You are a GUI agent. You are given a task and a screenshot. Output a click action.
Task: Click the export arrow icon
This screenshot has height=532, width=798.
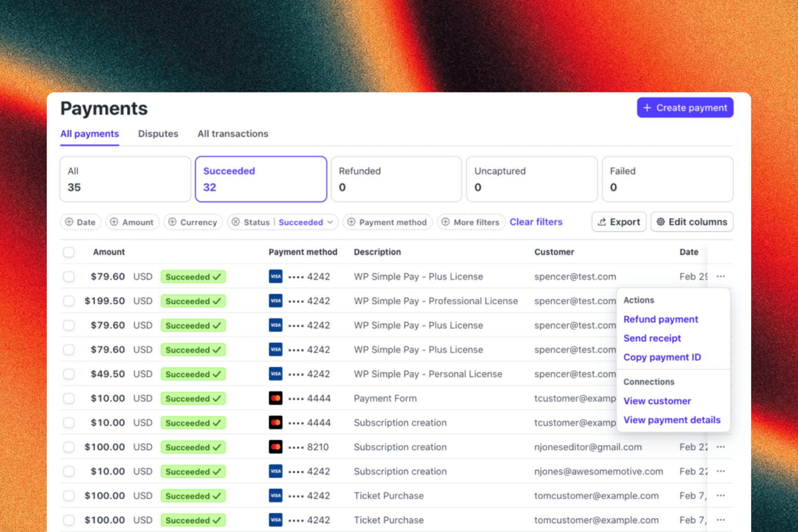pyautogui.click(x=602, y=222)
